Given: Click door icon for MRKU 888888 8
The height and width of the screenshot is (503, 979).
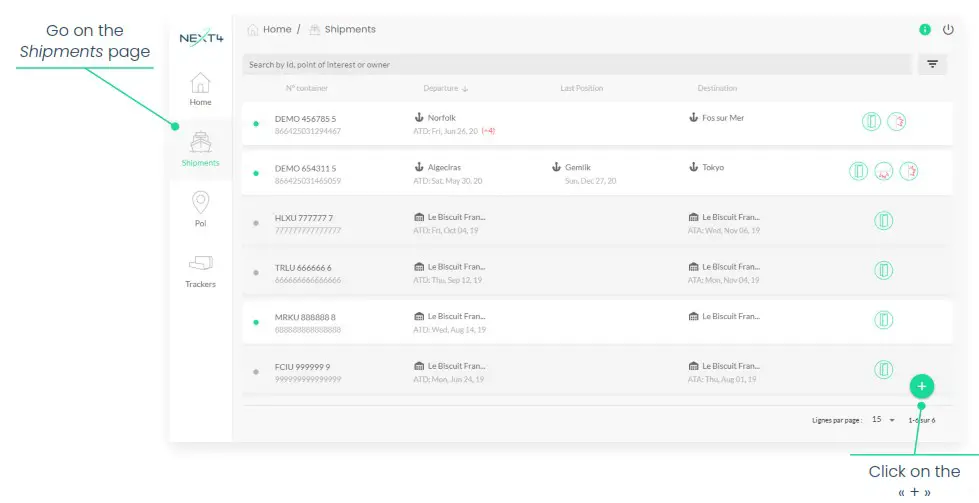Looking at the screenshot, I should click(883, 320).
